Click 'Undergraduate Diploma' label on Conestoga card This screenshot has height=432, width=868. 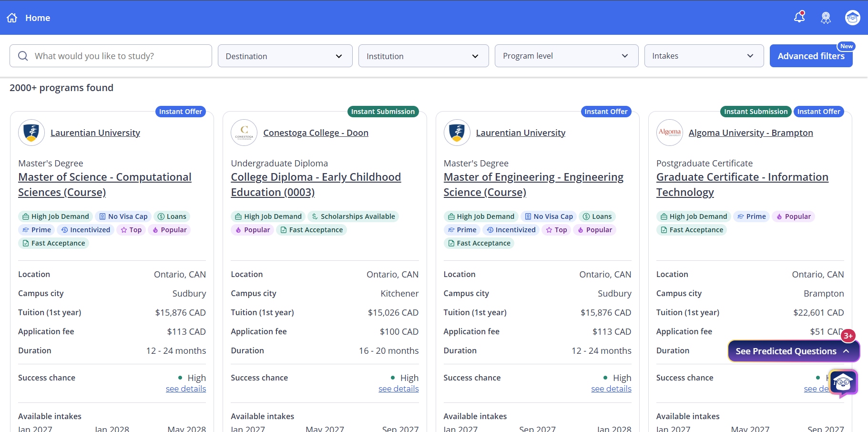pos(279,163)
